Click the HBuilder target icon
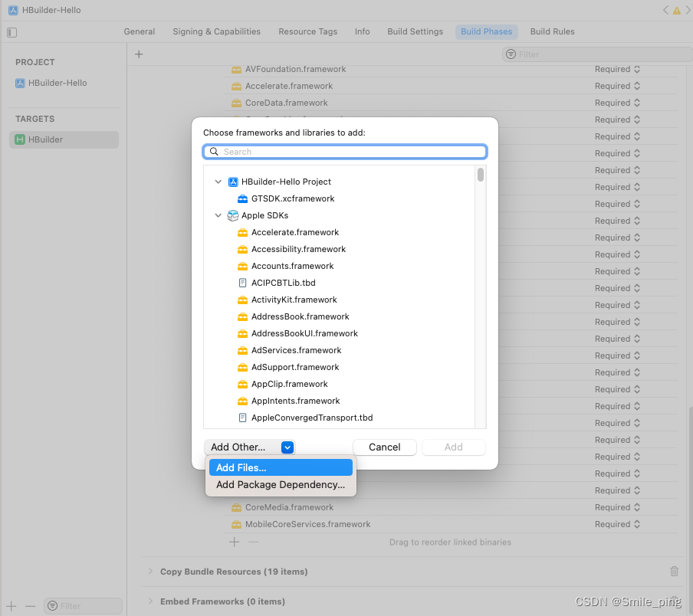The width and height of the screenshot is (693, 616). tap(20, 139)
